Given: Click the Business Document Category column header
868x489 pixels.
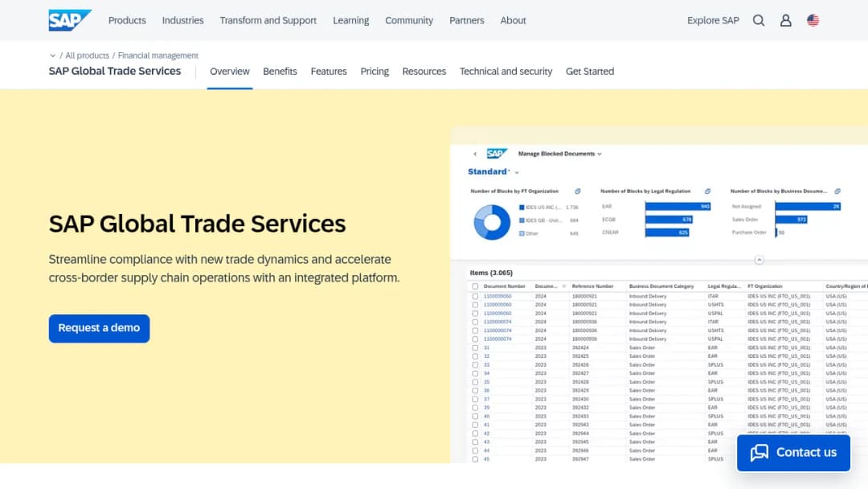Looking at the screenshot, I should click(x=661, y=286).
